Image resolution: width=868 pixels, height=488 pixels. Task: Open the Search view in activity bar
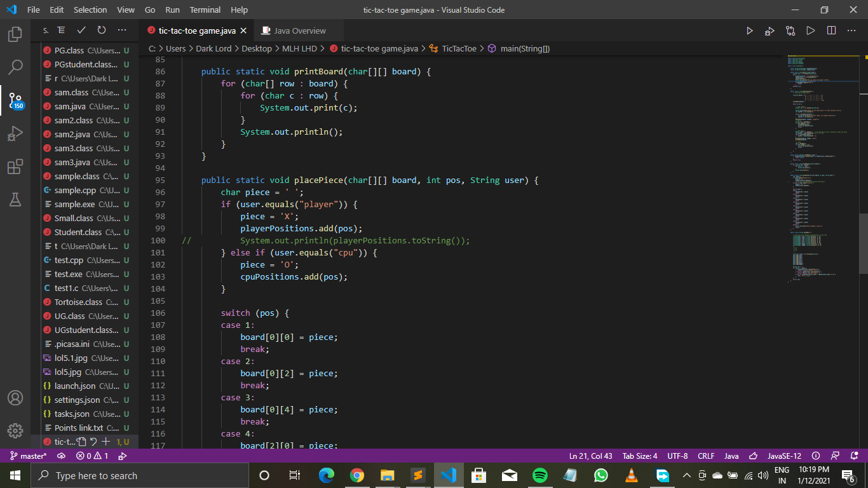coord(15,67)
